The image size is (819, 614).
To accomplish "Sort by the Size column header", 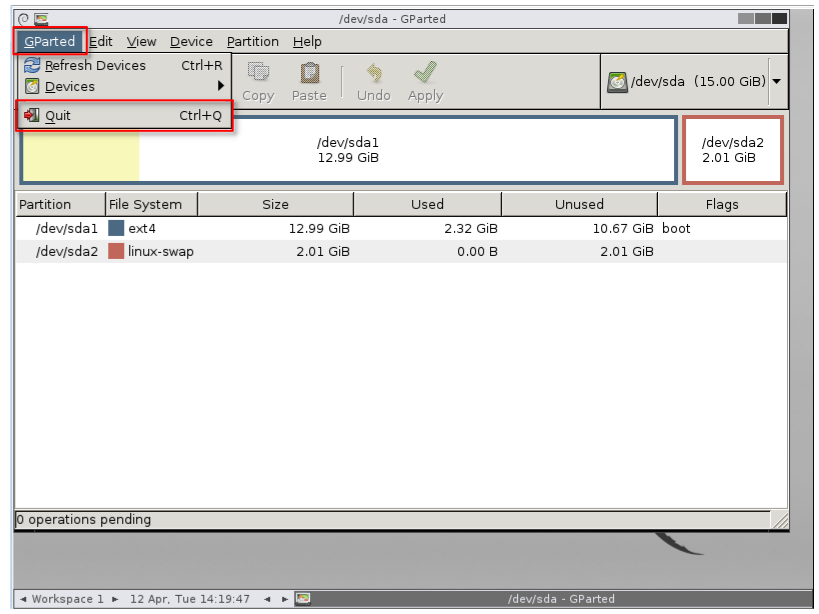I will [x=276, y=204].
